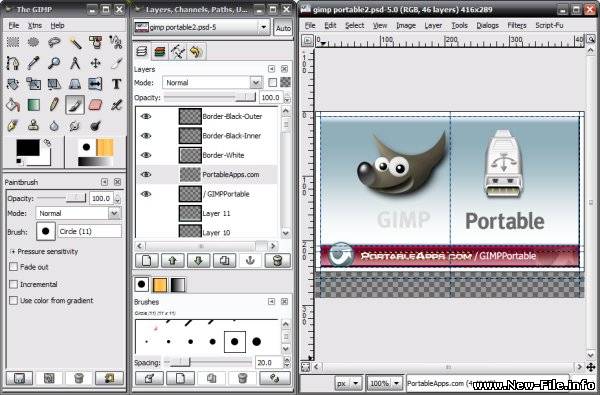Select the Fuzzy Select magic wand tool

point(75,42)
